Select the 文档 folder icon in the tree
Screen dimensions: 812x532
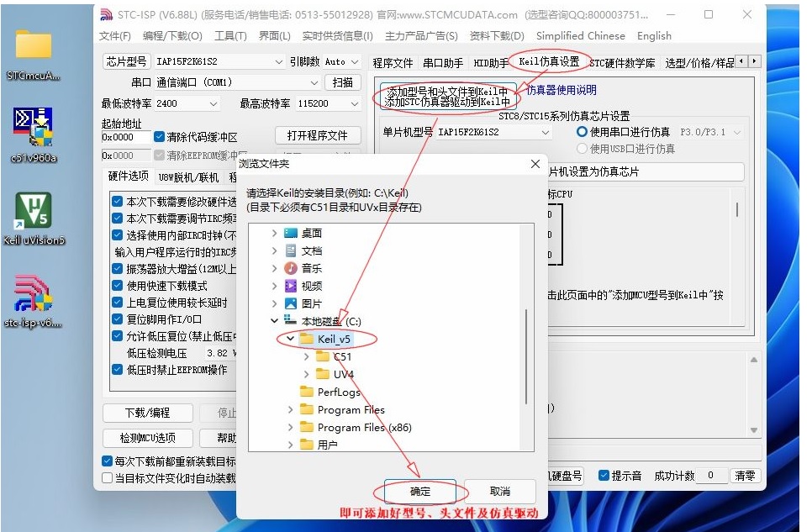point(291,250)
